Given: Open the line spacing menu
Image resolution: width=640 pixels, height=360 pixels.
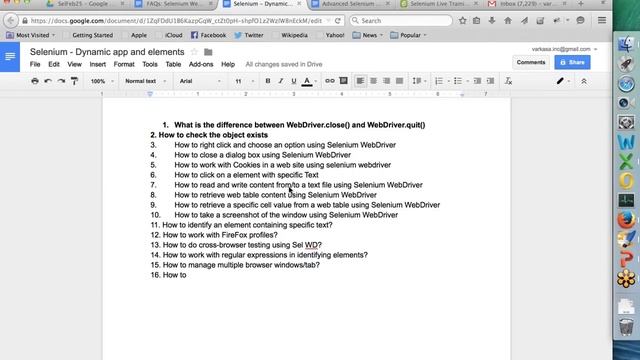Looking at the screenshot, I should click(419, 81).
